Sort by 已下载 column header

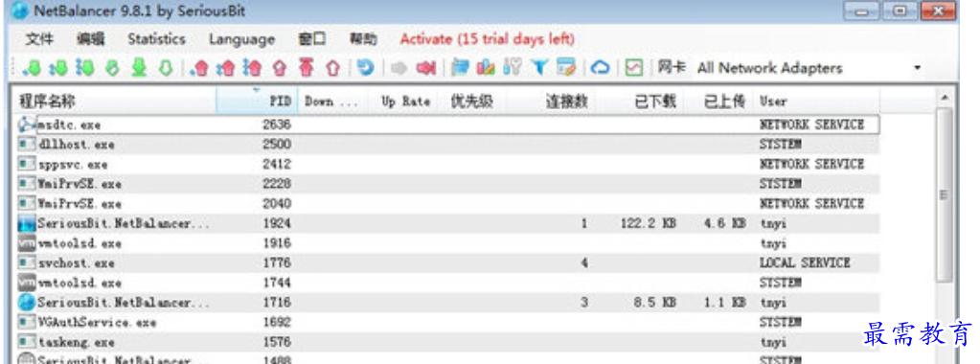pos(641,102)
